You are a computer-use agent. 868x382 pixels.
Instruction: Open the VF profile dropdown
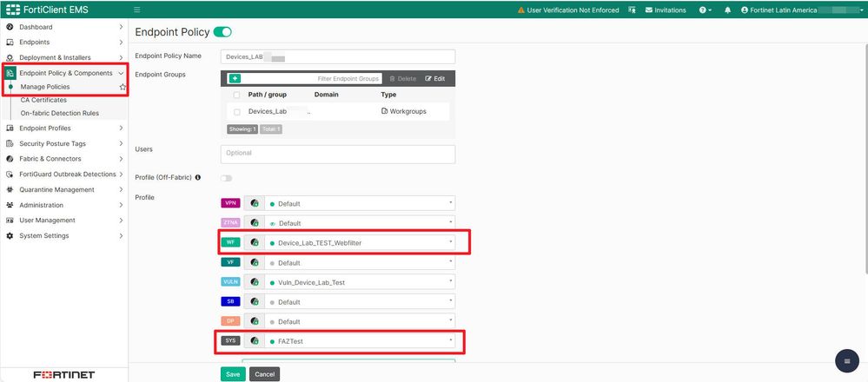[x=360, y=262]
